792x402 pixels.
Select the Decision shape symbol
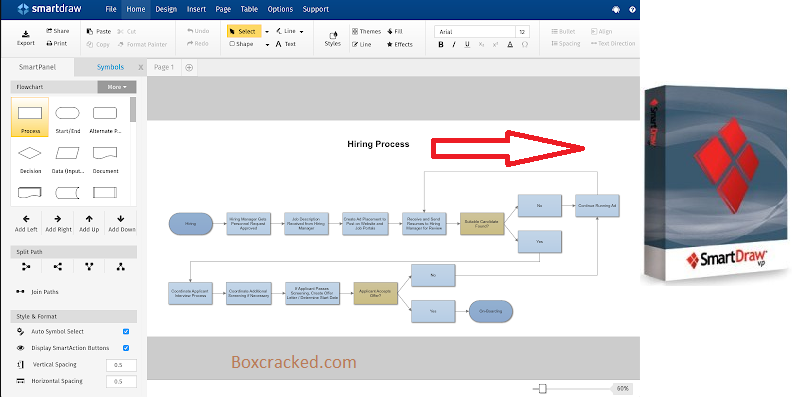pyautogui.click(x=30, y=158)
